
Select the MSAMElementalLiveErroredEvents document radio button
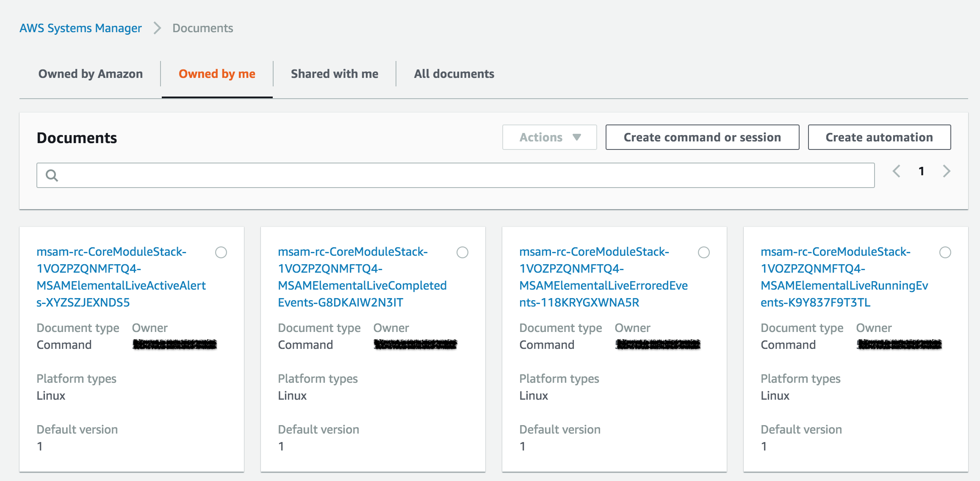point(704,252)
